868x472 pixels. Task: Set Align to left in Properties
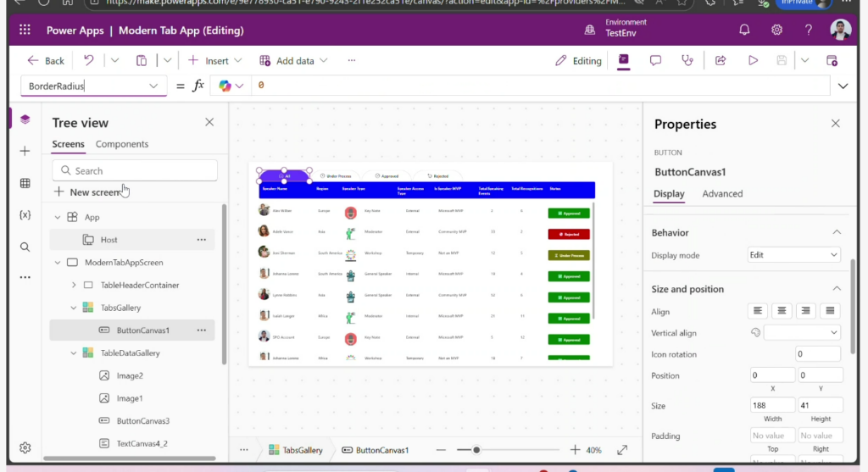tap(759, 312)
